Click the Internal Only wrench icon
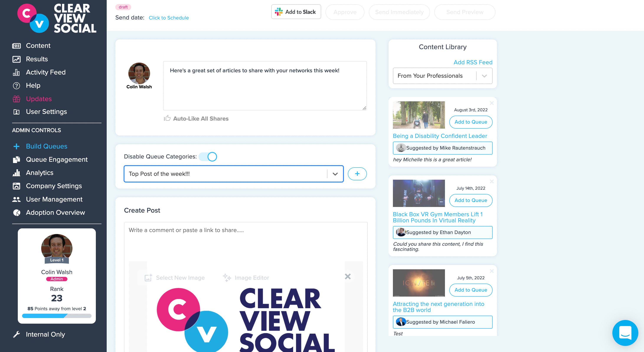Screen dimensions: 644x352 tap(16, 334)
